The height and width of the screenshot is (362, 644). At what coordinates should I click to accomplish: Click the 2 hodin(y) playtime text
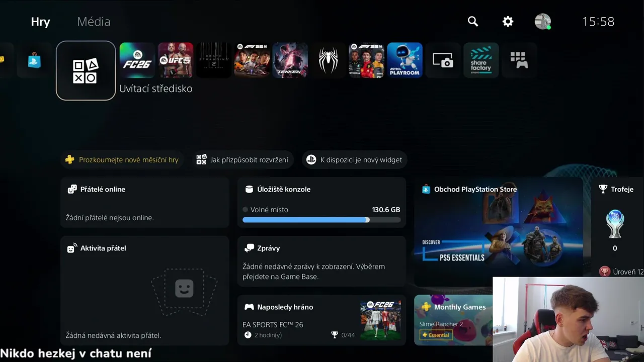coord(268,335)
